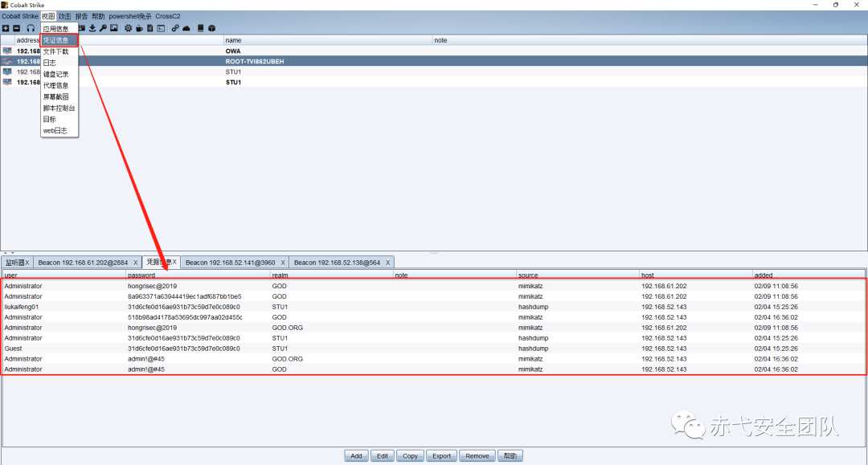Sort credentials by the source column header
The width and height of the screenshot is (868, 465).
click(578, 275)
